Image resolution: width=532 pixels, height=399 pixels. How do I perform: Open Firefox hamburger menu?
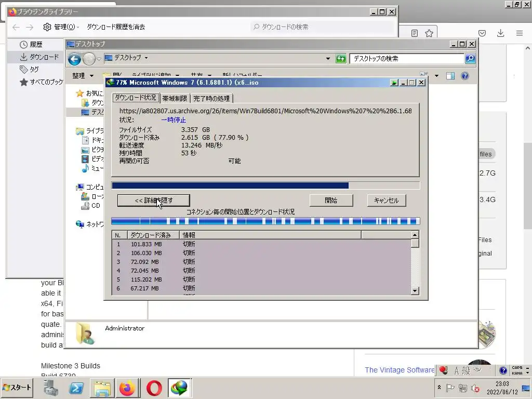[520, 33]
